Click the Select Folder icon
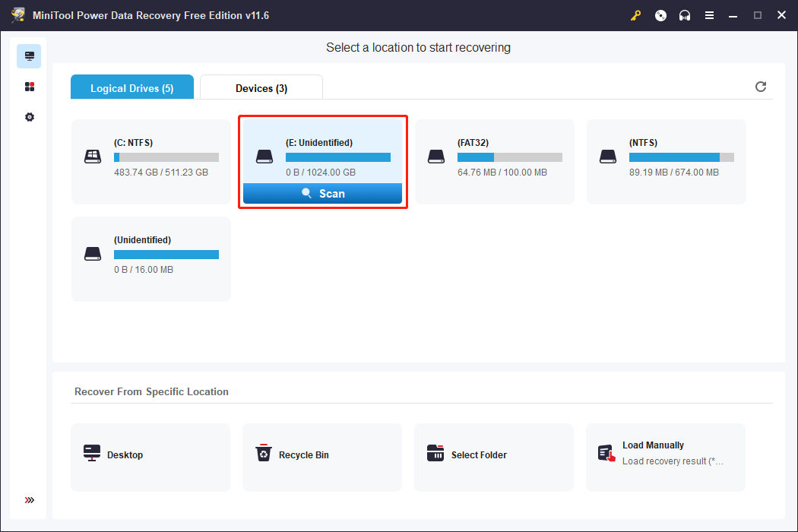Viewport: 798px width, 532px height. point(435,453)
